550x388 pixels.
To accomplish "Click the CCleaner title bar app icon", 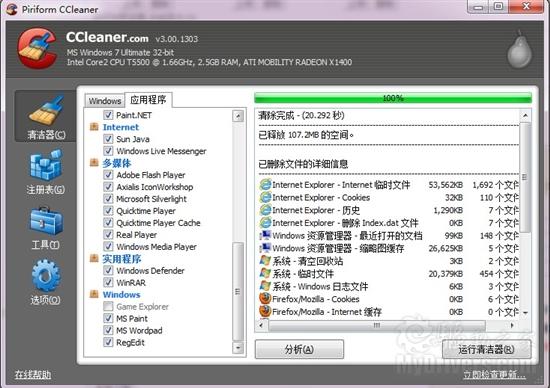I will coord(12,9).
